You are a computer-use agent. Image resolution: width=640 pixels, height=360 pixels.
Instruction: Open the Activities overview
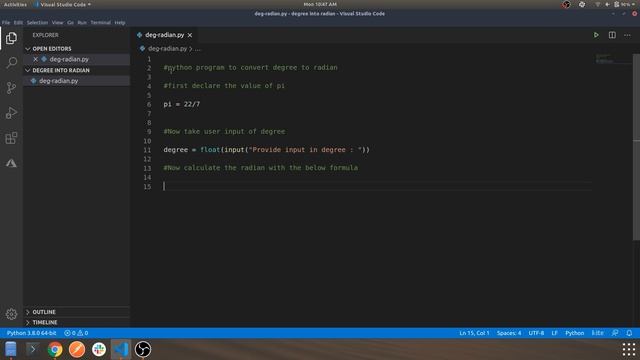coord(15,4)
